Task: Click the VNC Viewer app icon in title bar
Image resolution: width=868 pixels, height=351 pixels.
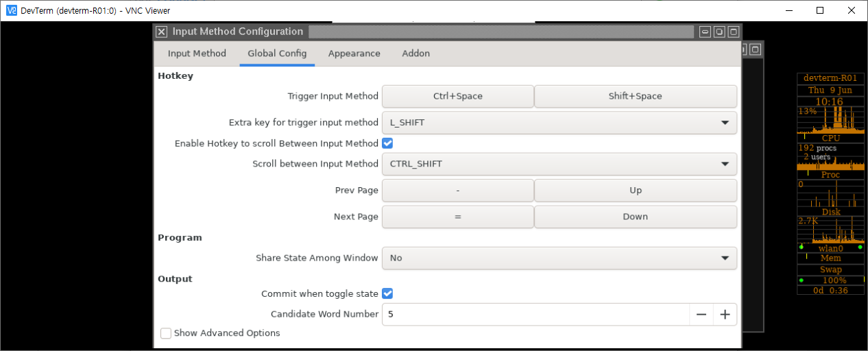Action: (x=11, y=10)
